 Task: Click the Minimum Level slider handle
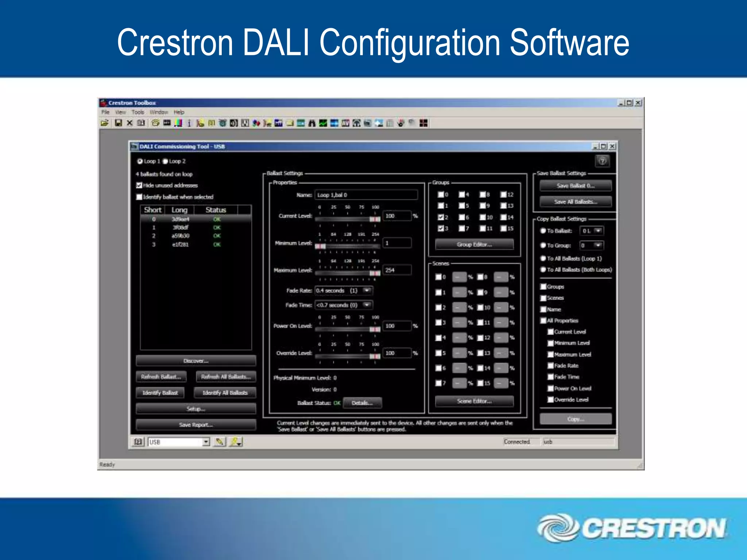click(320, 246)
